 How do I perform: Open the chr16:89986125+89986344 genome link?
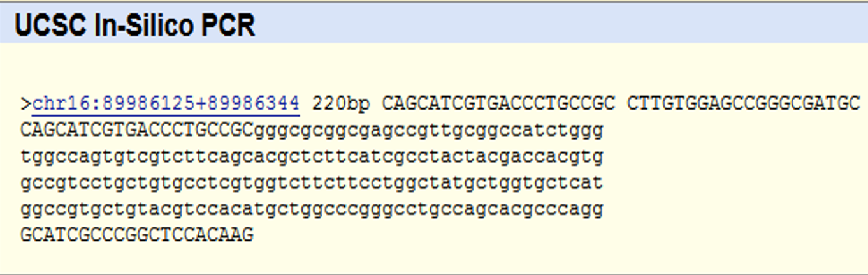pyautogui.click(x=166, y=103)
